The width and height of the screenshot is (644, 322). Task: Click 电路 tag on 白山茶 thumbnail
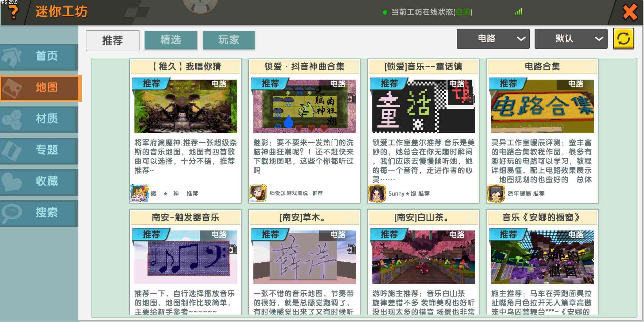click(457, 235)
